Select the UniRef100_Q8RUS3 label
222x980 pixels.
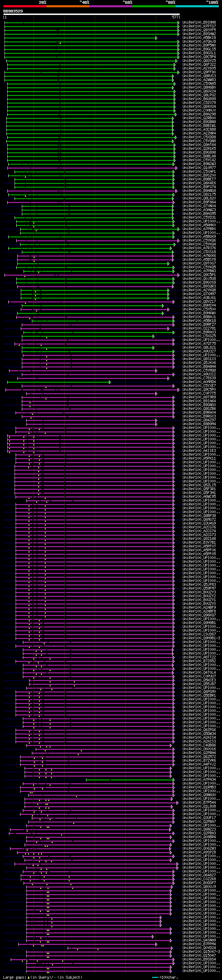pos(199,76)
